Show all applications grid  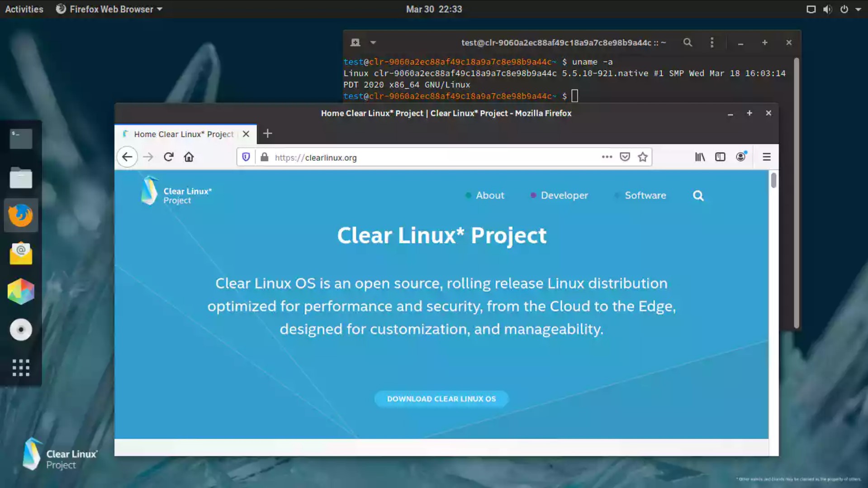[21, 368]
